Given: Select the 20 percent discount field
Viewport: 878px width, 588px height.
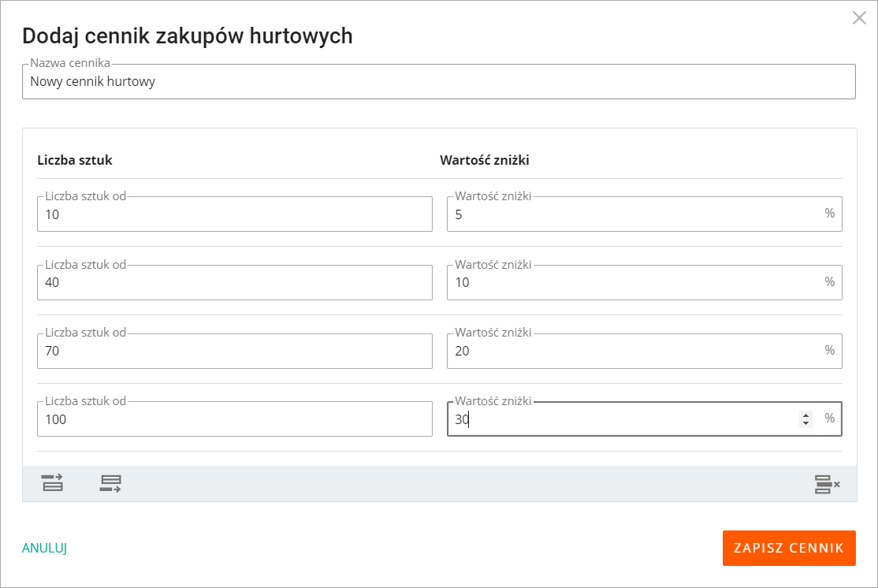Looking at the screenshot, I should pos(631,352).
